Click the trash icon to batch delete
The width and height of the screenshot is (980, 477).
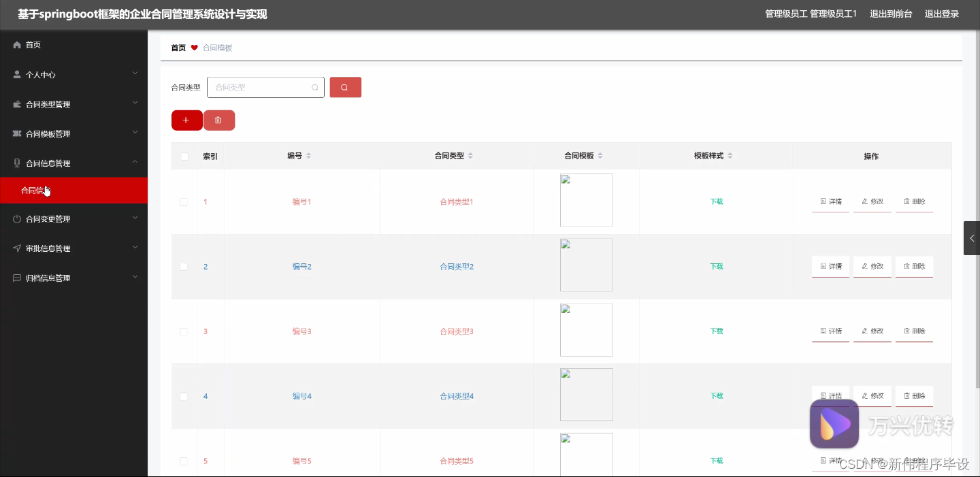point(219,120)
